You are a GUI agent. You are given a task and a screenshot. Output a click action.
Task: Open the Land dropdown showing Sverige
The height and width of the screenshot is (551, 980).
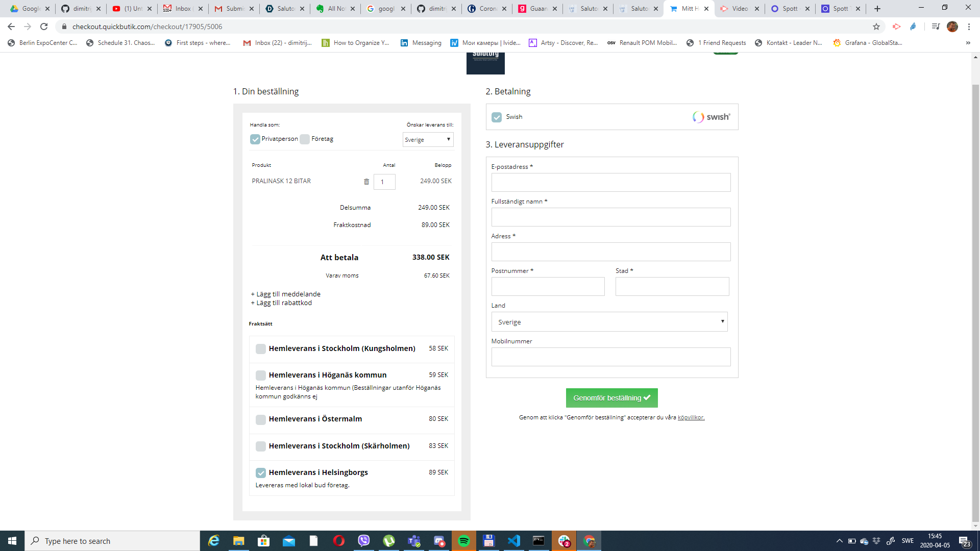[609, 322]
